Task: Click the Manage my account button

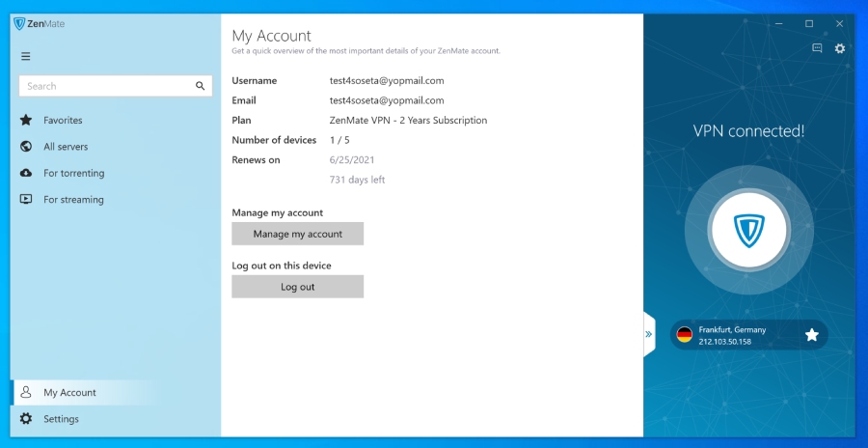Action: point(298,234)
